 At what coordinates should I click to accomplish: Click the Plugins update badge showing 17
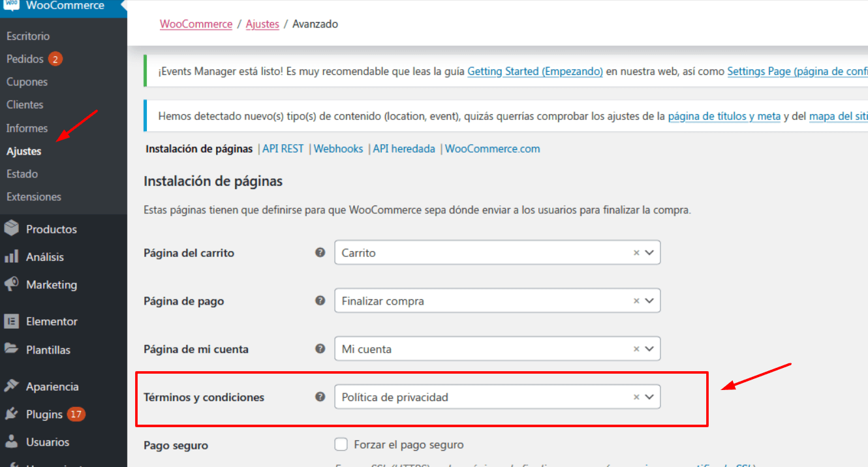76,414
